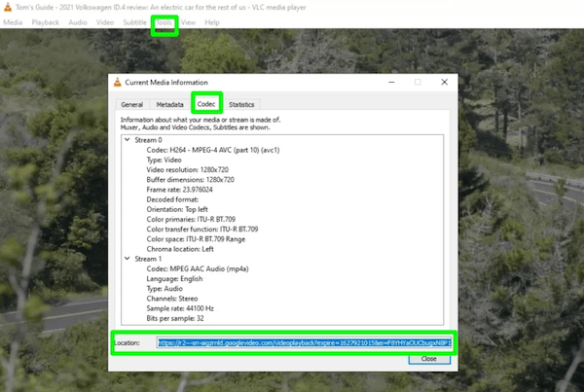This screenshot has width=584, height=392.
Task: Select the 'Type: Video' row
Action: click(x=164, y=160)
